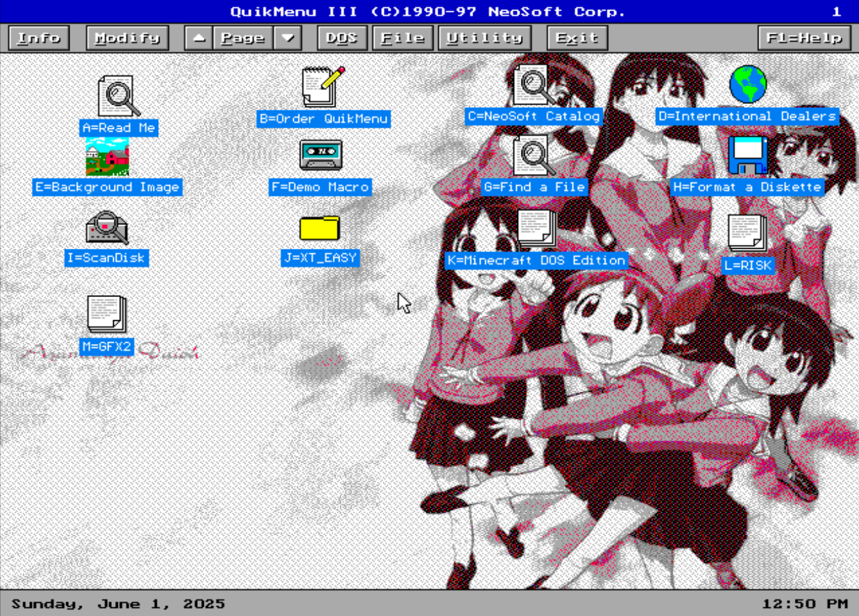Open the RISK document icon
Screen dimensions: 859x616
tap(748, 234)
